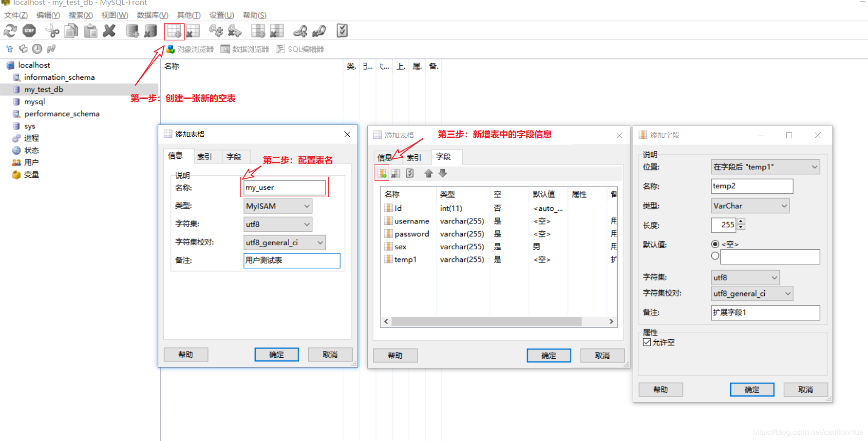868x441 pixels.
Task: Click the footprints icon below toolbar
Action: [x=51, y=49]
